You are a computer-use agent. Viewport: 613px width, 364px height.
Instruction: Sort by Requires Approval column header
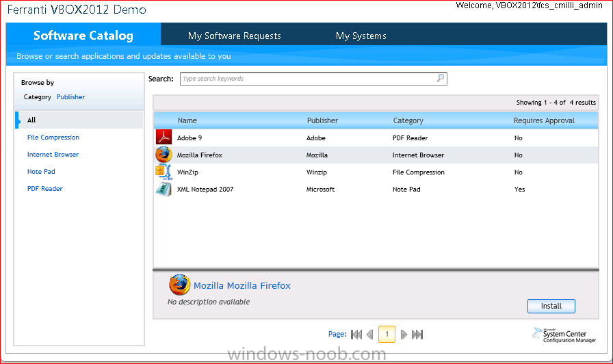(x=544, y=121)
